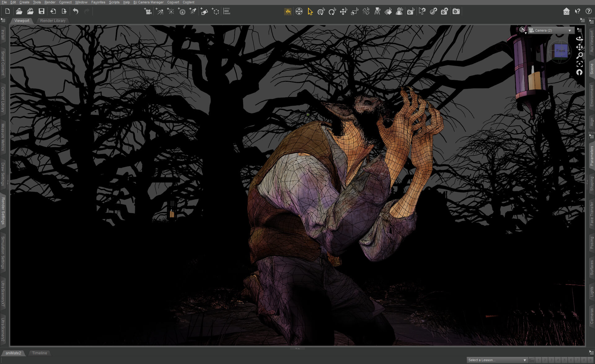Select the Translate tool
The width and height of the screenshot is (595, 364).
click(x=343, y=11)
